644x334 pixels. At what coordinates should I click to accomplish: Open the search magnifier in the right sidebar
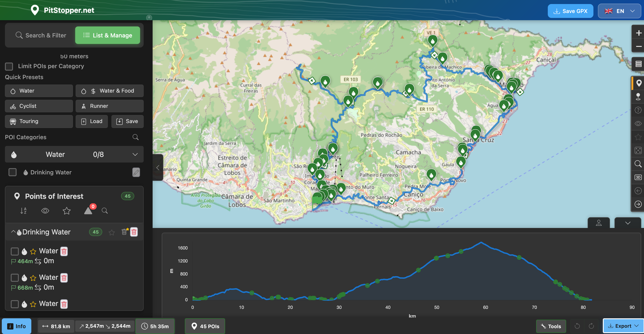pyautogui.click(x=638, y=164)
